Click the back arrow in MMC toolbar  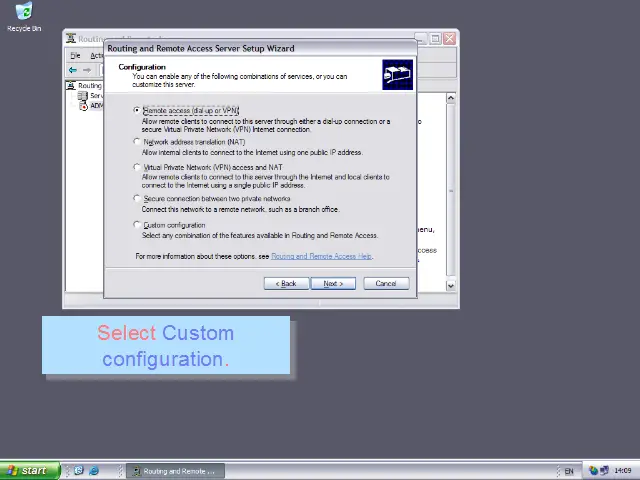(x=73, y=70)
